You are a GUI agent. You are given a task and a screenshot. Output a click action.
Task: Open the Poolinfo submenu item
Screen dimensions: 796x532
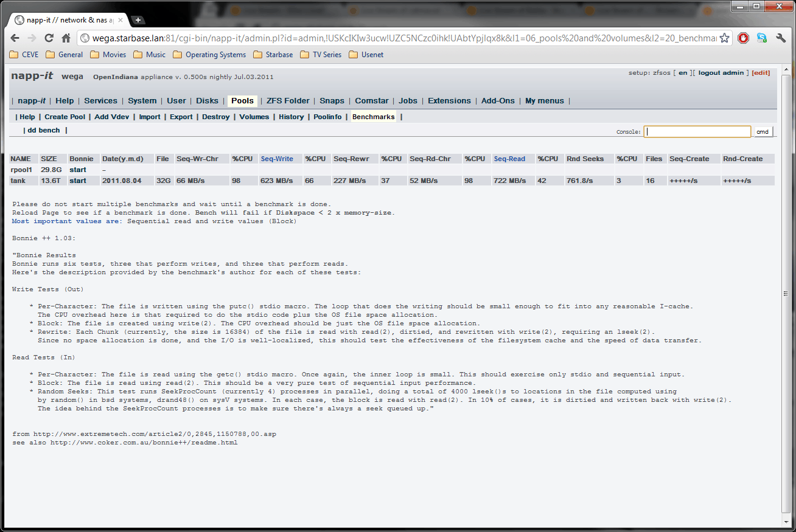[328, 117]
